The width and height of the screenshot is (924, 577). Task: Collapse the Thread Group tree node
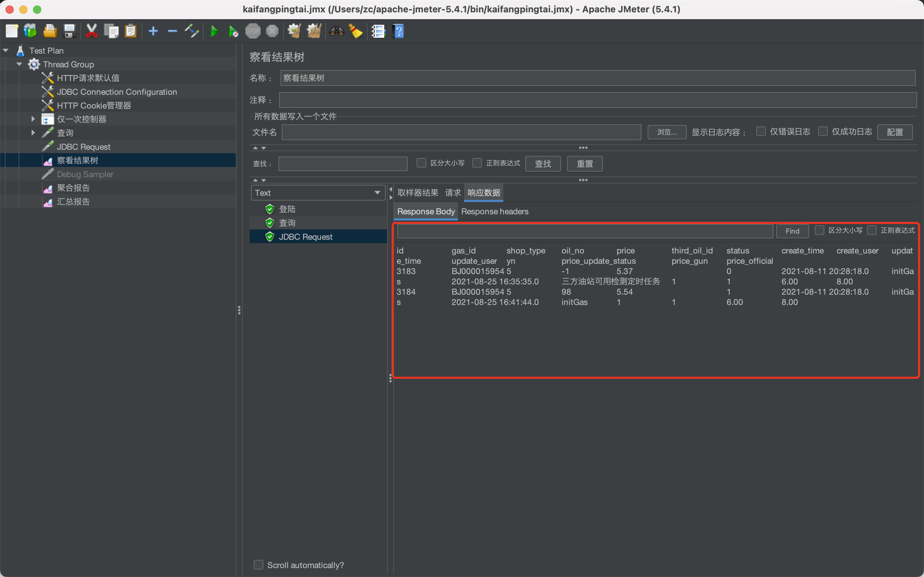point(19,64)
